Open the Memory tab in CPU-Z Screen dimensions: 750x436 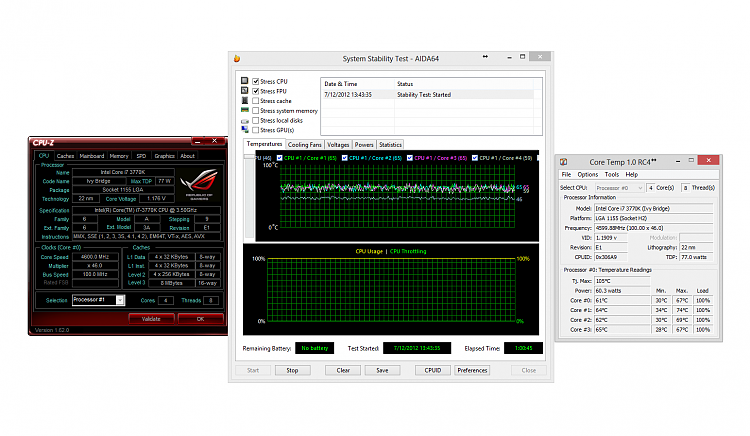[x=119, y=156]
